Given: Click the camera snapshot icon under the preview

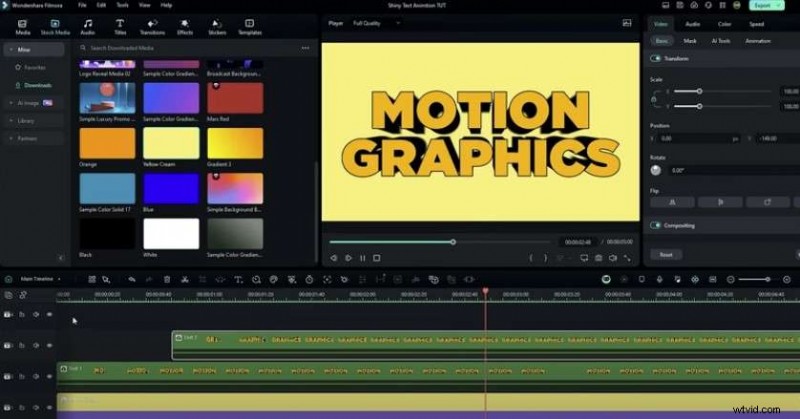Looking at the screenshot, I should coord(598,258).
